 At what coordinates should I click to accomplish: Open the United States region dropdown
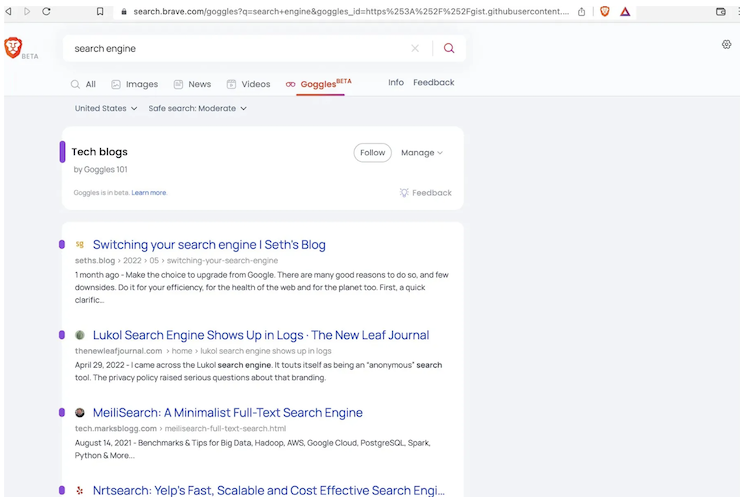(106, 109)
